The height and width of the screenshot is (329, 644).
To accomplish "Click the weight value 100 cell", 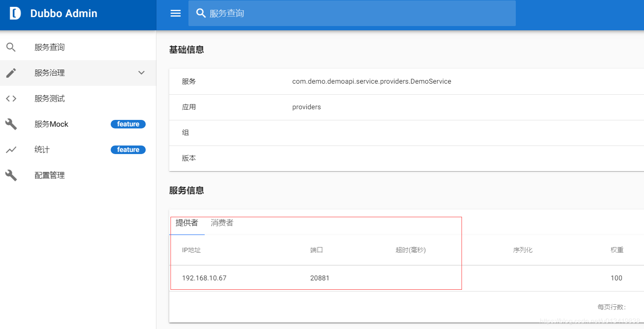I will coord(616,278).
